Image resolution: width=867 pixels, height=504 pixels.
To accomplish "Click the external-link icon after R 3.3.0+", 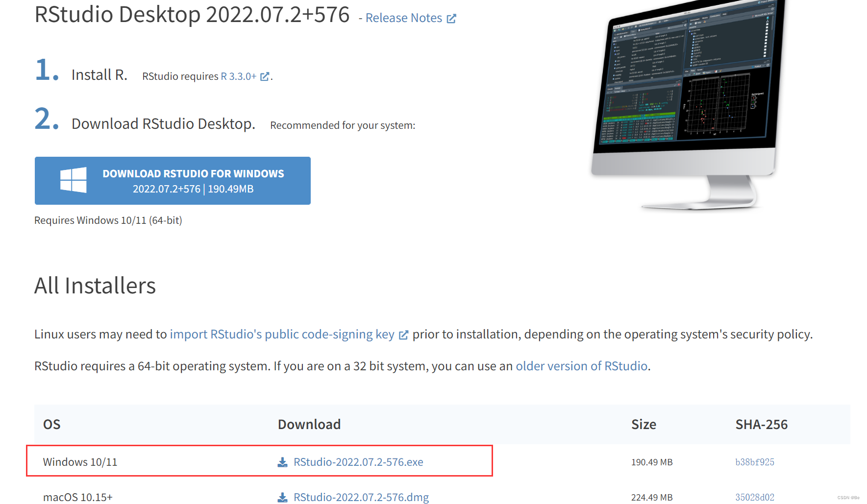I will click(265, 76).
